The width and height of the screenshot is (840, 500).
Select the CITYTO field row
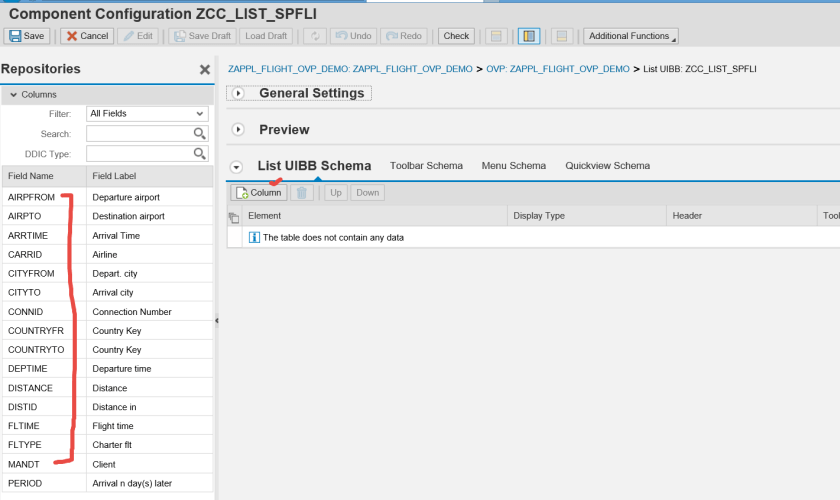[108, 293]
